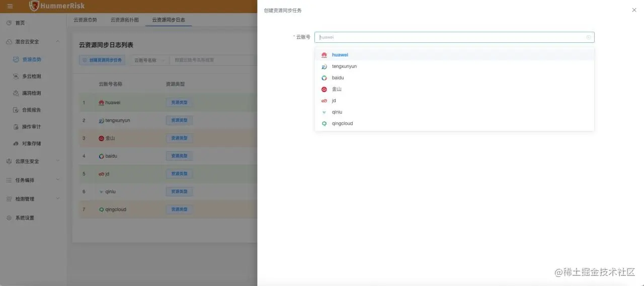Click the Tencent cloud icon in dropdown
This screenshot has width=644, height=286.
[x=324, y=66]
